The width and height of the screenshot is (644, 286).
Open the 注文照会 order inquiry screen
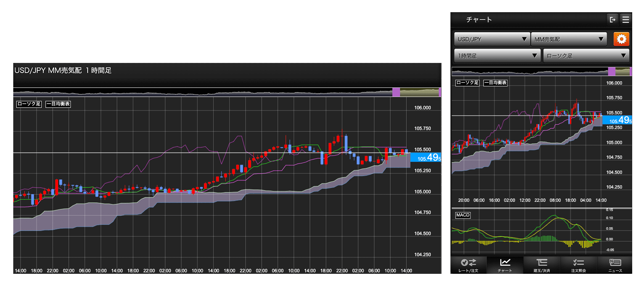(x=578, y=265)
